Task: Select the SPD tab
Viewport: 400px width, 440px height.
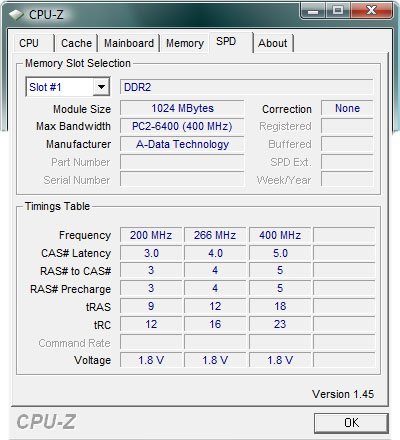Action: [231, 42]
